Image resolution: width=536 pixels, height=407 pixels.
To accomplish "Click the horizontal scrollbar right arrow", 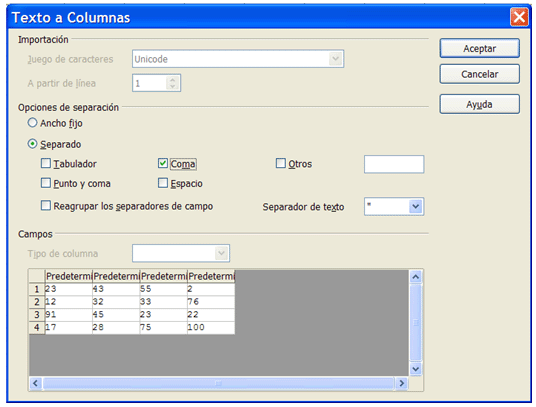I will tap(402, 383).
